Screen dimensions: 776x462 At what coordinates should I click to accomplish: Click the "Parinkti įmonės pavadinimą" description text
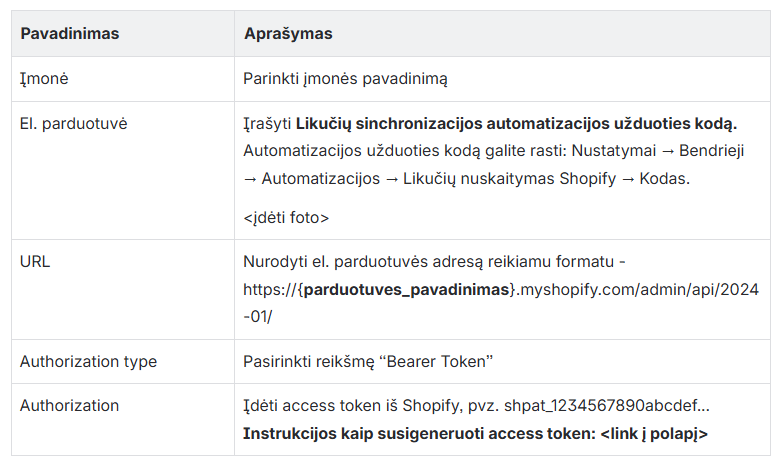click(x=347, y=79)
